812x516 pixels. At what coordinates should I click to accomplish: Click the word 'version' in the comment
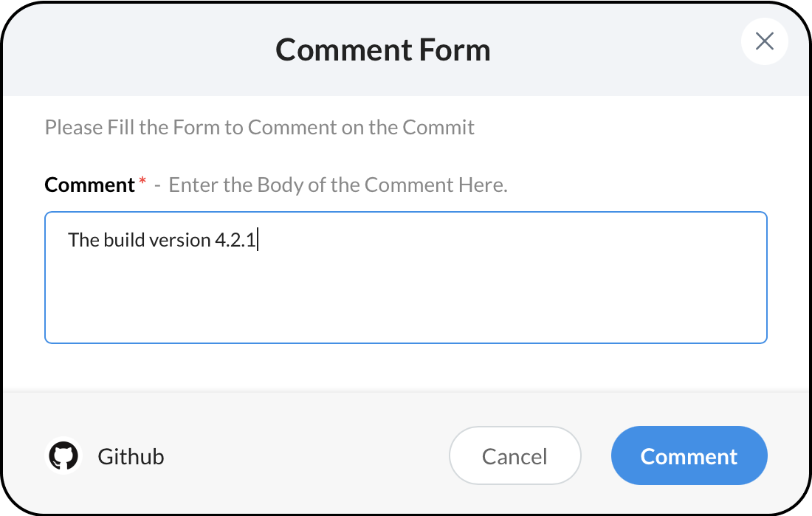tap(180, 240)
